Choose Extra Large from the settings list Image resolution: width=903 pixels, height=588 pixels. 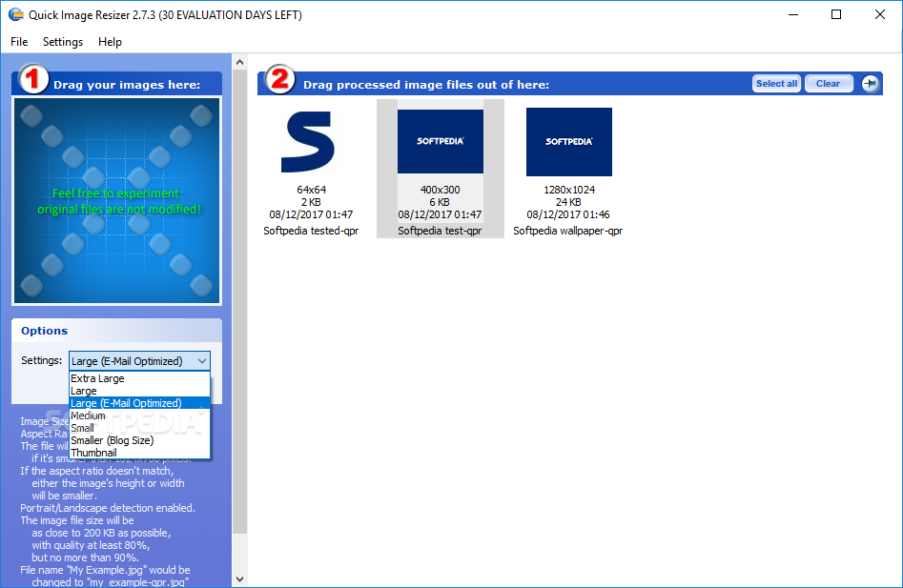pos(139,378)
